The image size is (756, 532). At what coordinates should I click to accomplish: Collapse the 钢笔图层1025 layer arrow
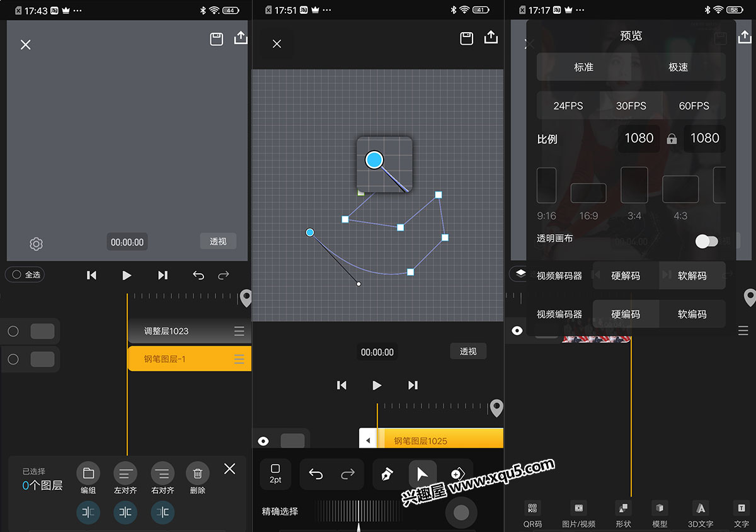point(368,441)
